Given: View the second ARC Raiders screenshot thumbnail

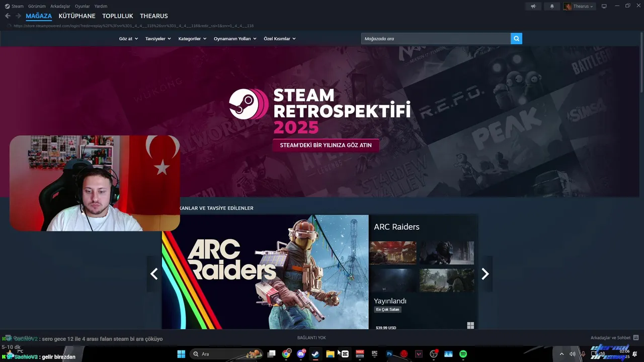Looking at the screenshot, I should pos(447,252).
